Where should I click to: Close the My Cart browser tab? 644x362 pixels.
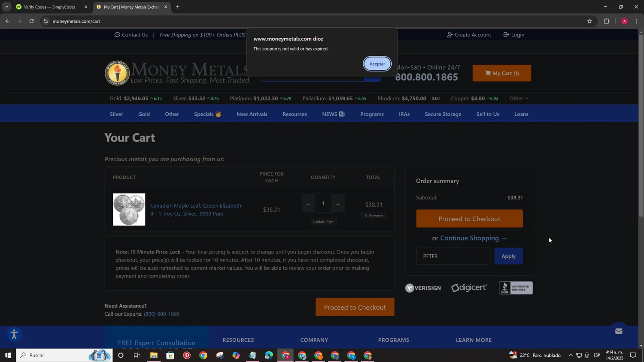point(166,7)
